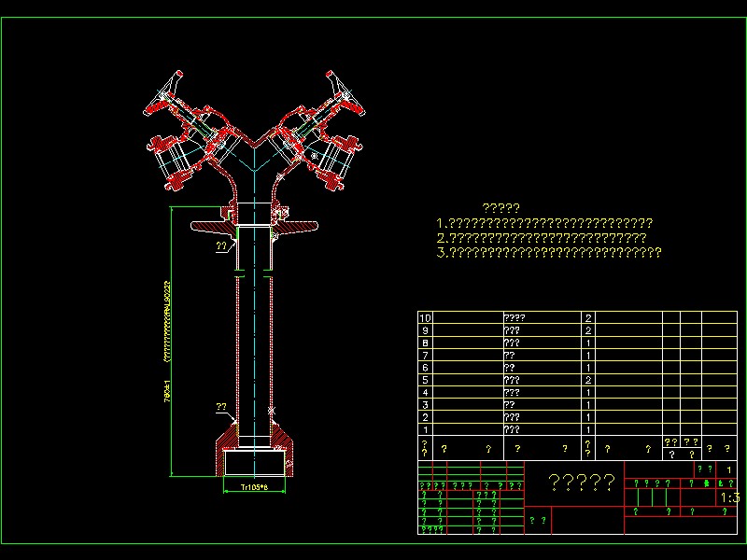Click item number "6" in the parts list
This screenshot has width=747, height=560.
coord(425,368)
